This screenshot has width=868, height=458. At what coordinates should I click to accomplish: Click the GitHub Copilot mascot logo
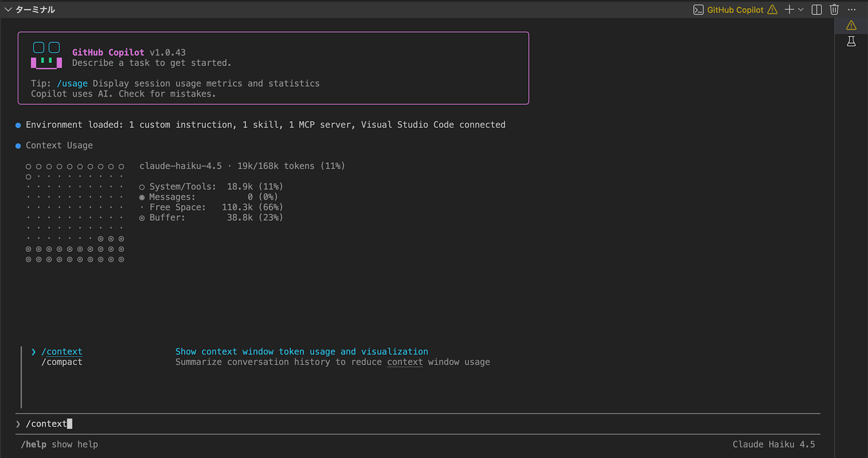[46, 55]
